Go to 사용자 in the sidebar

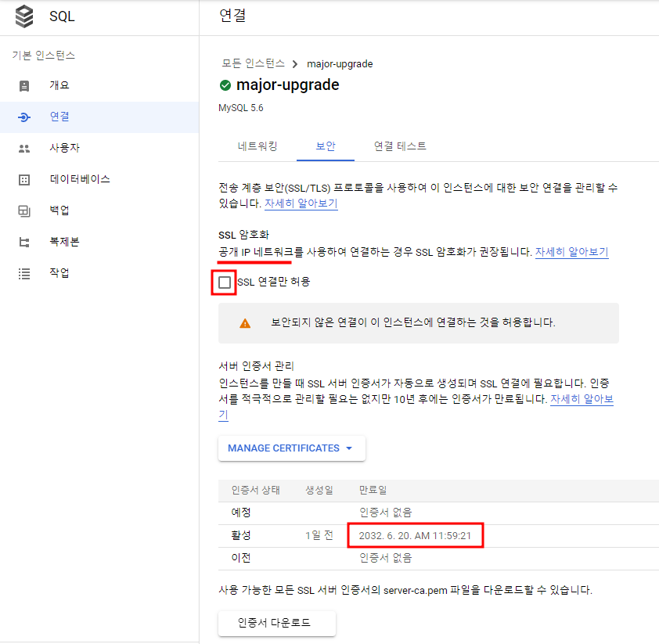(x=99, y=149)
